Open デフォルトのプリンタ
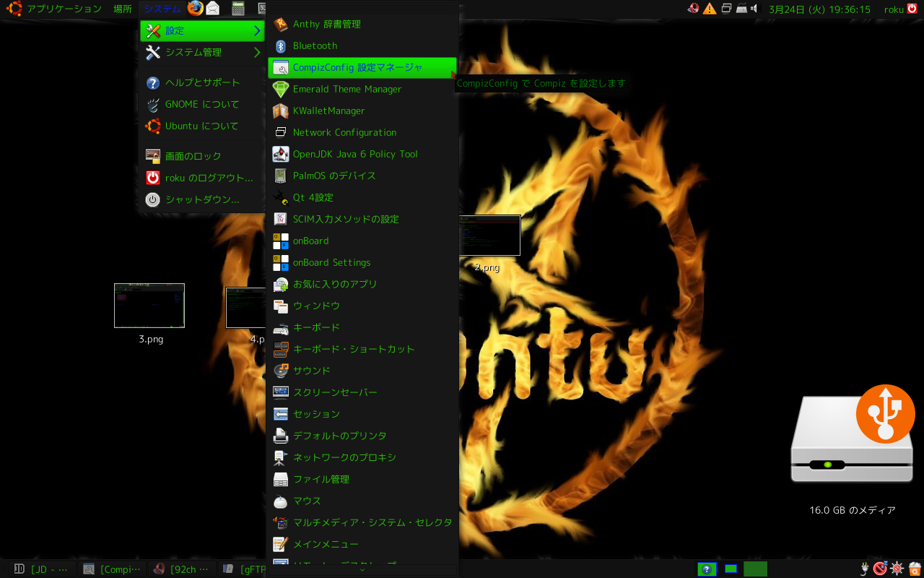The width and height of the screenshot is (924, 578). tap(362, 436)
